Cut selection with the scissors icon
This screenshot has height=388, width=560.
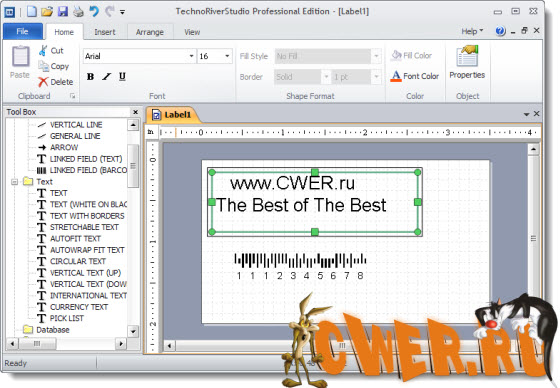[43, 51]
